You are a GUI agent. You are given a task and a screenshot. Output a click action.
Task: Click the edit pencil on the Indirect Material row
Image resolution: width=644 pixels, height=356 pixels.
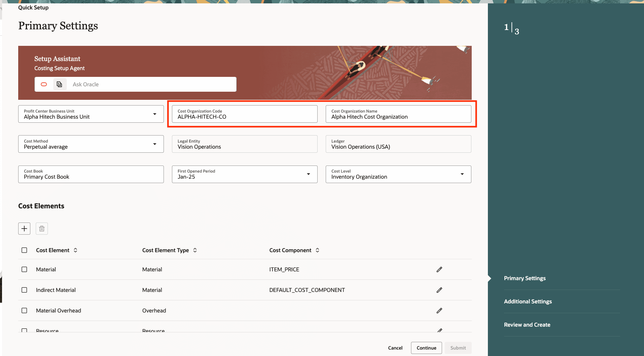click(x=439, y=290)
